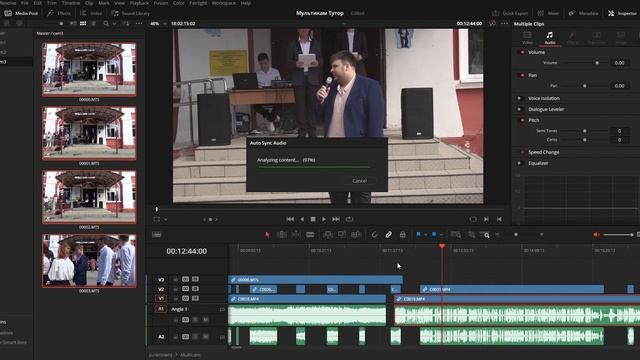
Task: Open the Timeline View Options icon
Action: [x=157, y=235]
